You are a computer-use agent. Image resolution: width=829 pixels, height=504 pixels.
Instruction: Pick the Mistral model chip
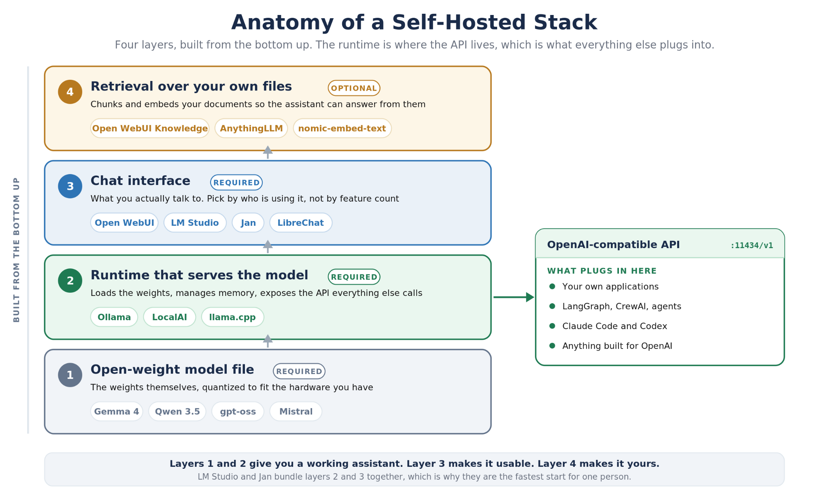tap(296, 411)
